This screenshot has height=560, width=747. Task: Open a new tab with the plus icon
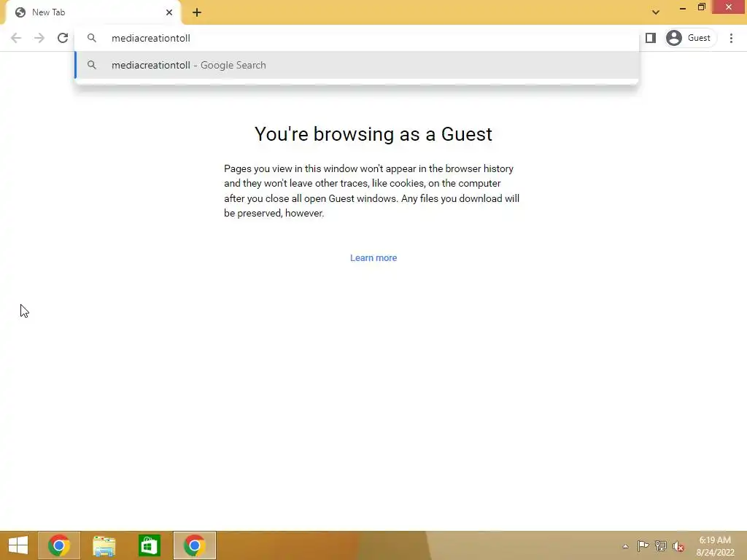(x=197, y=12)
